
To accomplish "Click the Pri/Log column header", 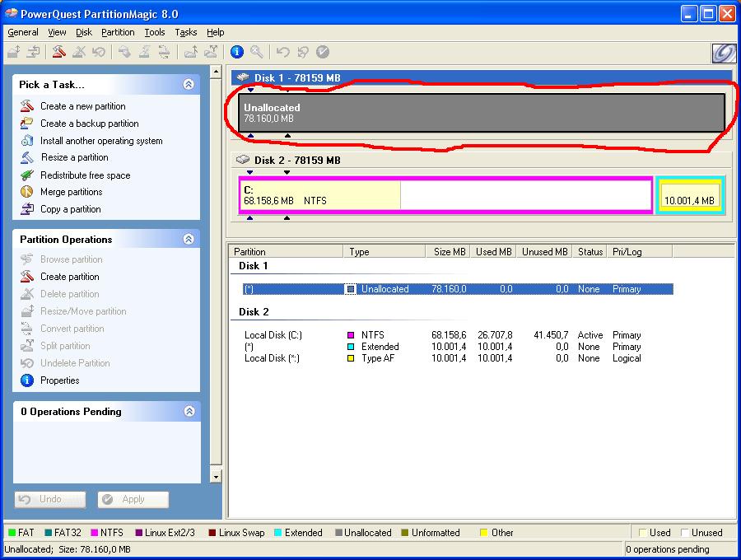I will (x=640, y=251).
